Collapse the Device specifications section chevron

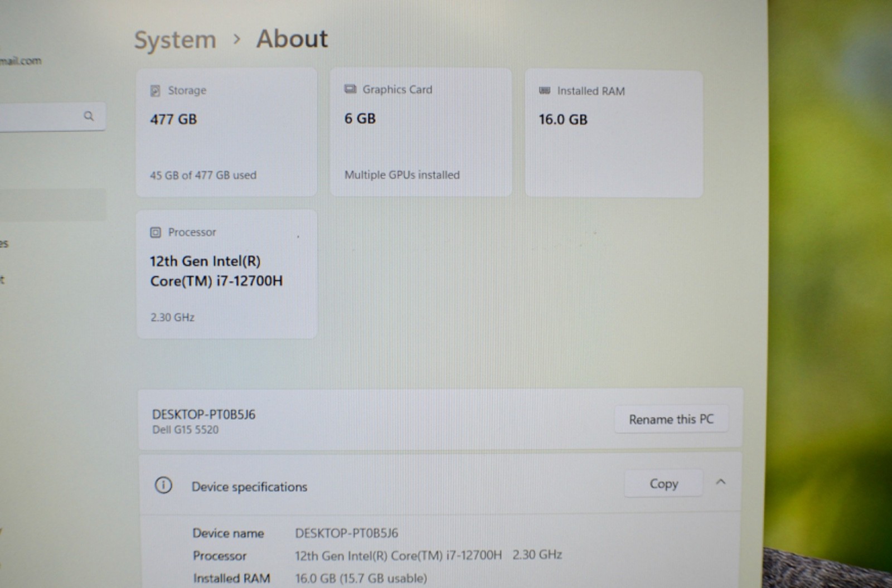tap(720, 482)
